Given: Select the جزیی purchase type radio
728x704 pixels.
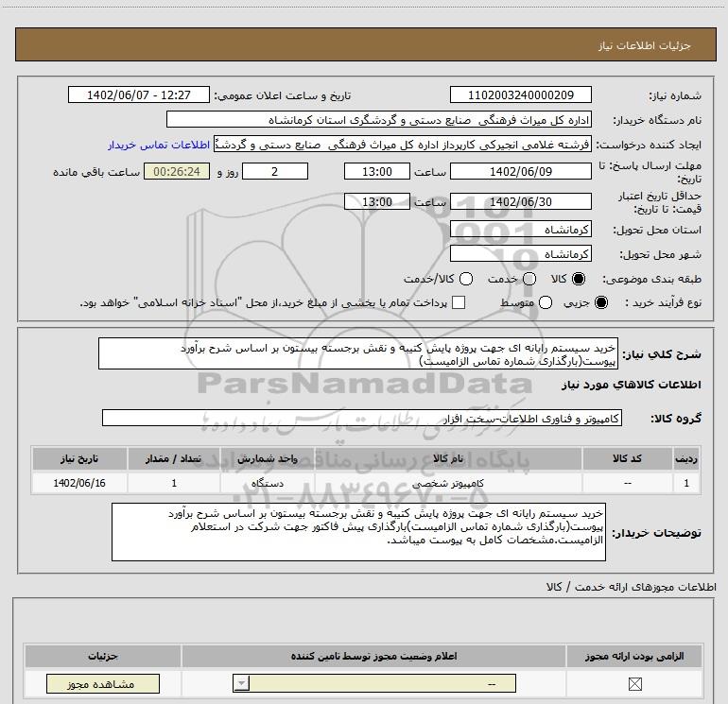Looking at the screenshot, I should coord(601,302).
